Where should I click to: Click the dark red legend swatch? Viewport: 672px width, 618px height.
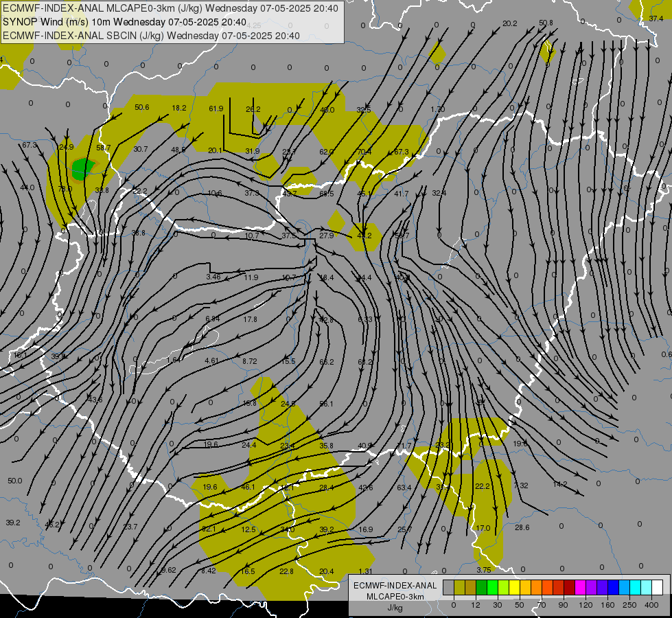(569, 587)
